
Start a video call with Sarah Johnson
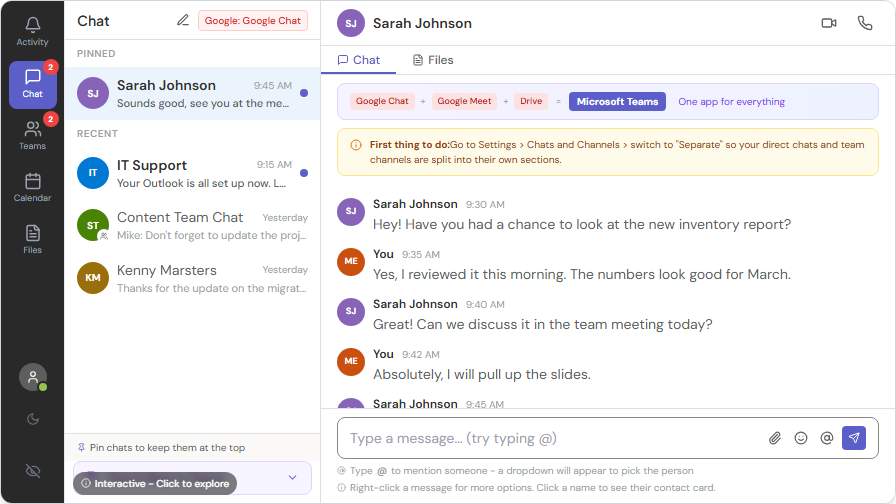coord(829,23)
